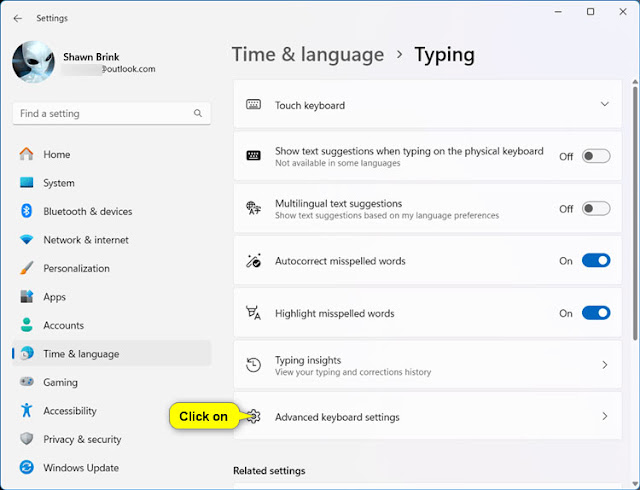640x490 pixels.
Task: Open Bluetooth & devices
Action: (x=112, y=211)
